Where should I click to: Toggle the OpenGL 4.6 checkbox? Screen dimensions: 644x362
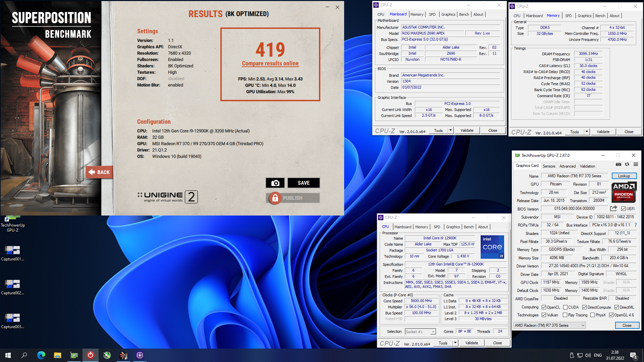611,315
